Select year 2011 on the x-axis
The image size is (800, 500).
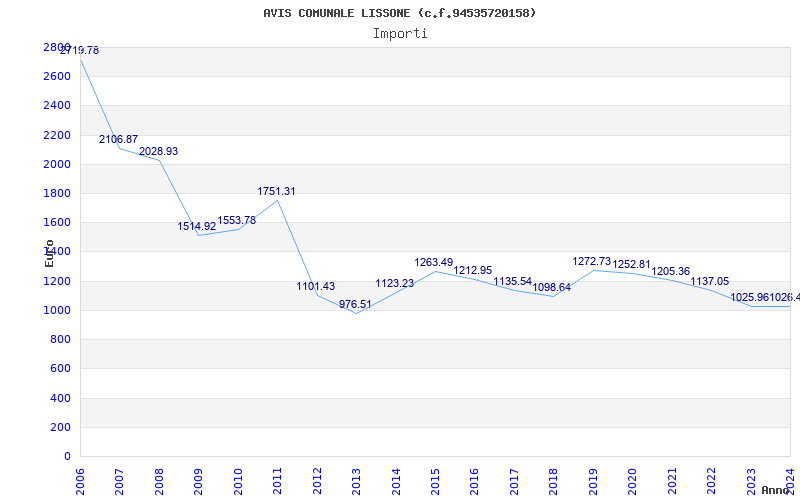277,478
